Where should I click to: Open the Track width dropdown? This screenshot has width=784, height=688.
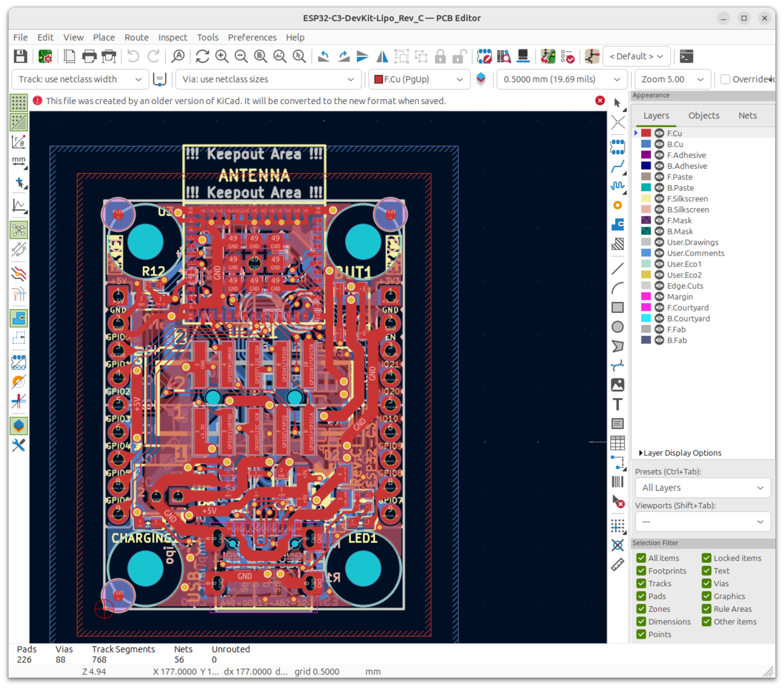point(80,80)
